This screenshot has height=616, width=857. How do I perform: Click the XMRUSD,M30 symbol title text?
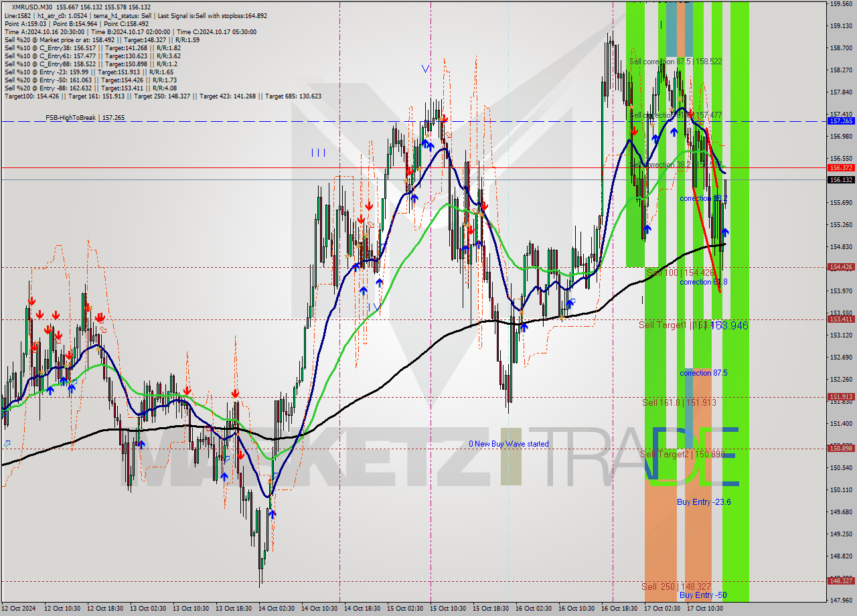tap(31, 7)
